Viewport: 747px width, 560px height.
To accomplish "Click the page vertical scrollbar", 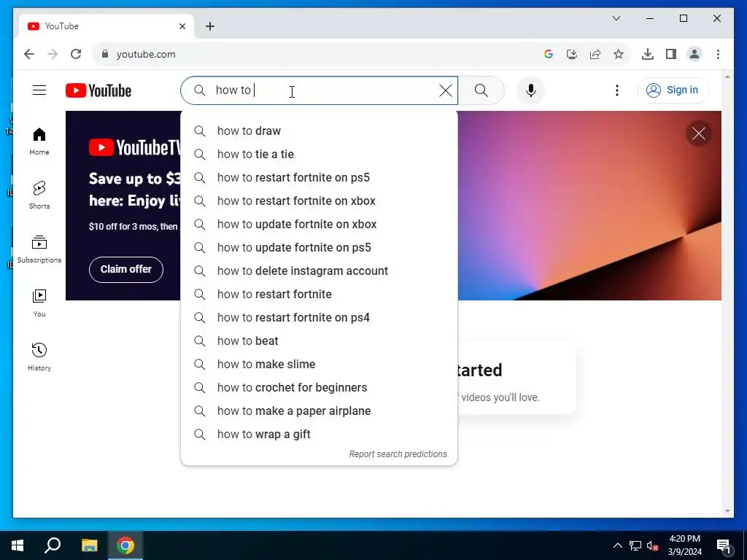I will 727,293.
